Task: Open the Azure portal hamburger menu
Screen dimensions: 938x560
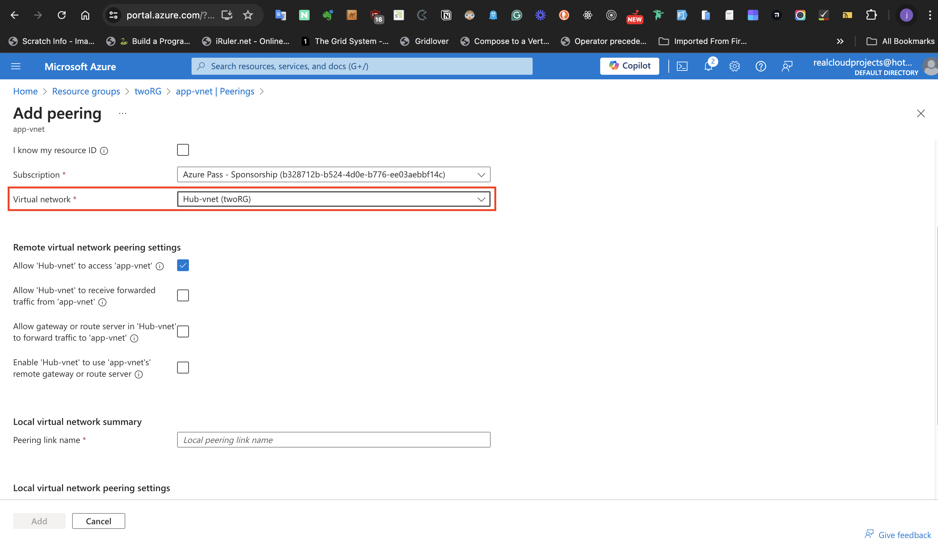Action: coord(16,67)
